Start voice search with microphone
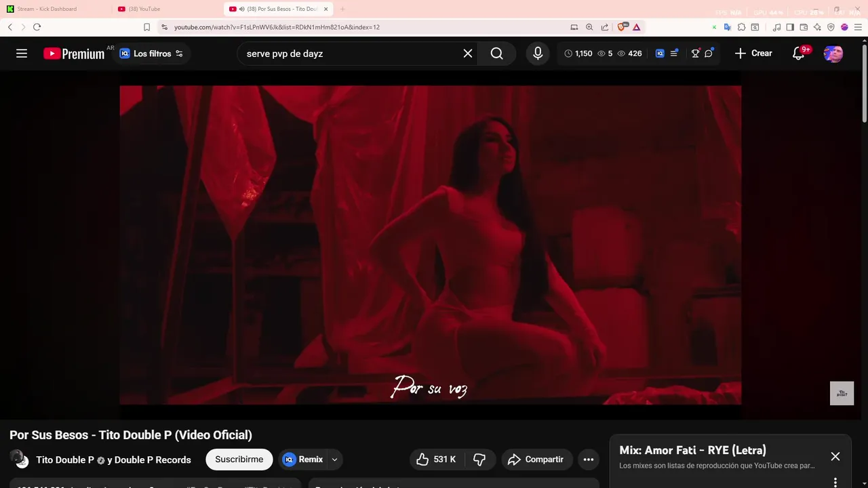868x488 pixels. click(x=538, y=54)
